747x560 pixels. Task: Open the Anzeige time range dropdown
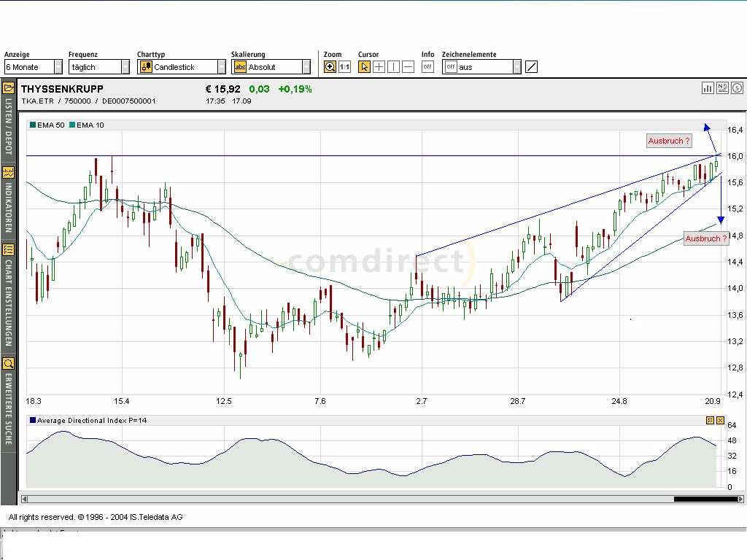[x=58, y=67]
